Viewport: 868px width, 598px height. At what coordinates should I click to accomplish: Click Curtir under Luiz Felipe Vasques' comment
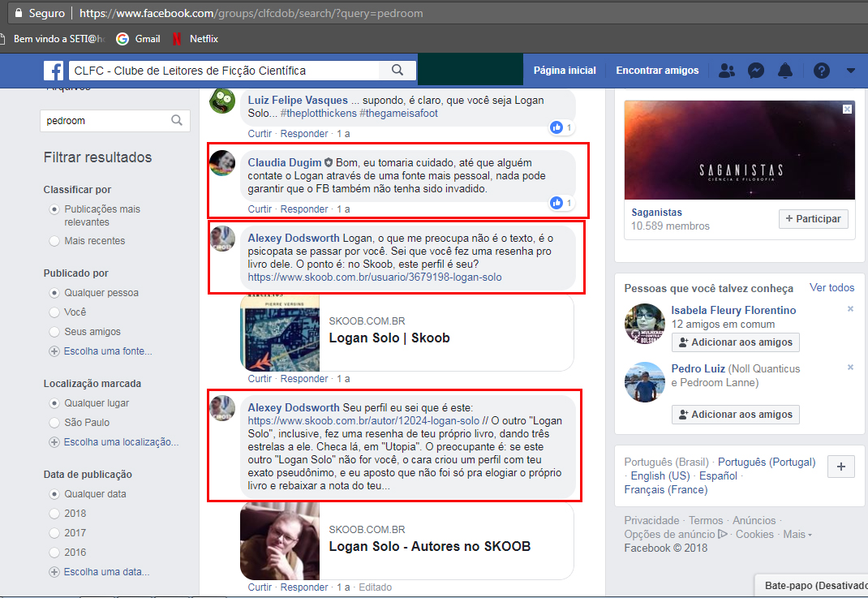pos(260,133)
